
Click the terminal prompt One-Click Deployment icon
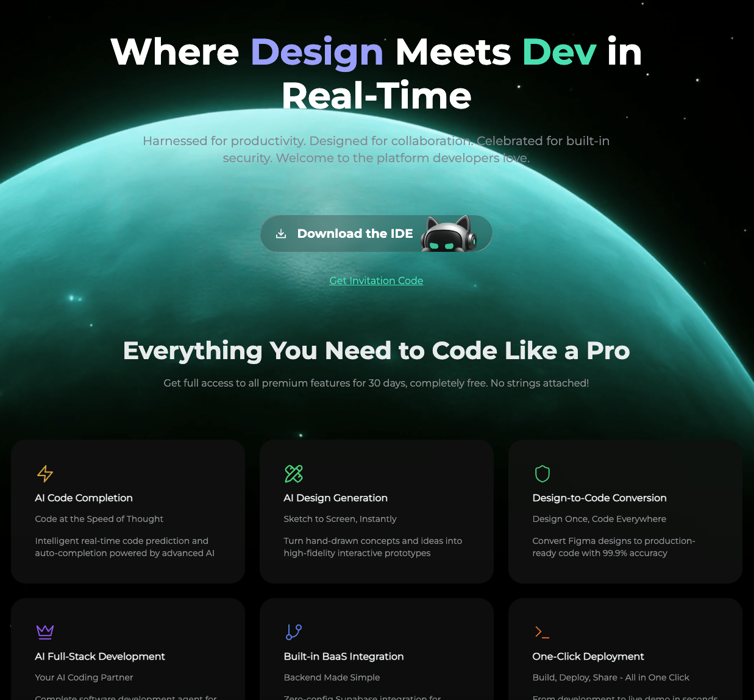pos(542,632)
